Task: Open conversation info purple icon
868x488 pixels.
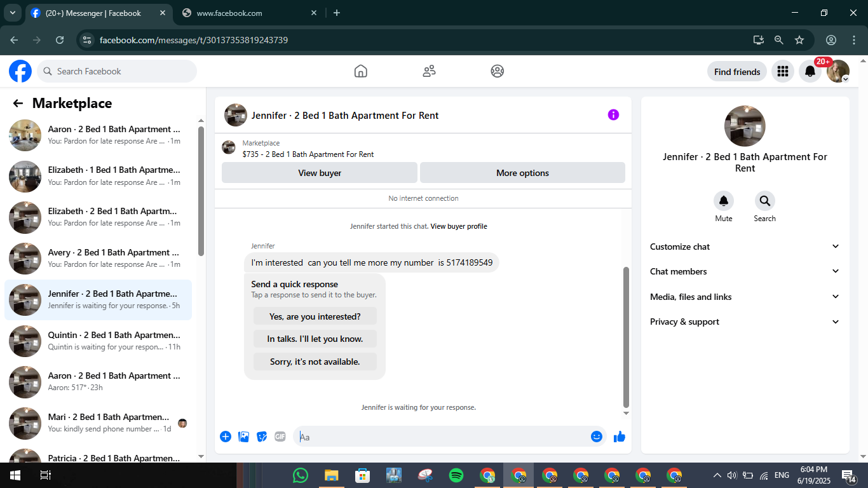Action: (x=613, y=115)
